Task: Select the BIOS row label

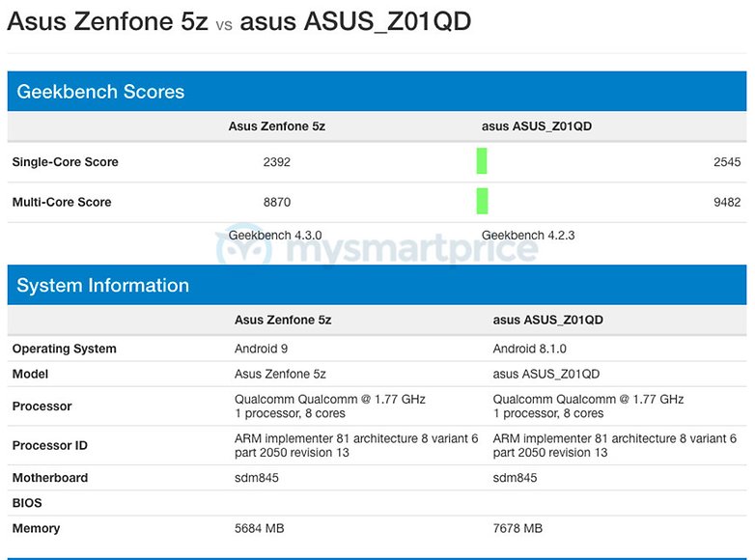Action: click(x=27, y=503)
